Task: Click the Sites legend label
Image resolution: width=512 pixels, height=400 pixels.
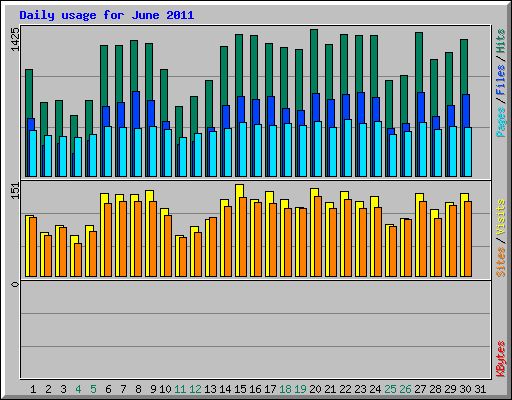Action: coord(501,262)
